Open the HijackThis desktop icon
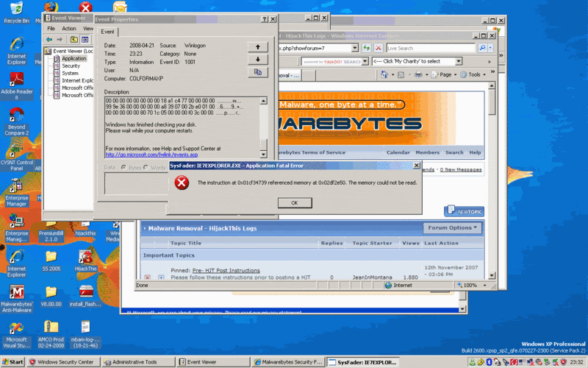Viewport: 588px width, 368px height. (x=85, y=261)
